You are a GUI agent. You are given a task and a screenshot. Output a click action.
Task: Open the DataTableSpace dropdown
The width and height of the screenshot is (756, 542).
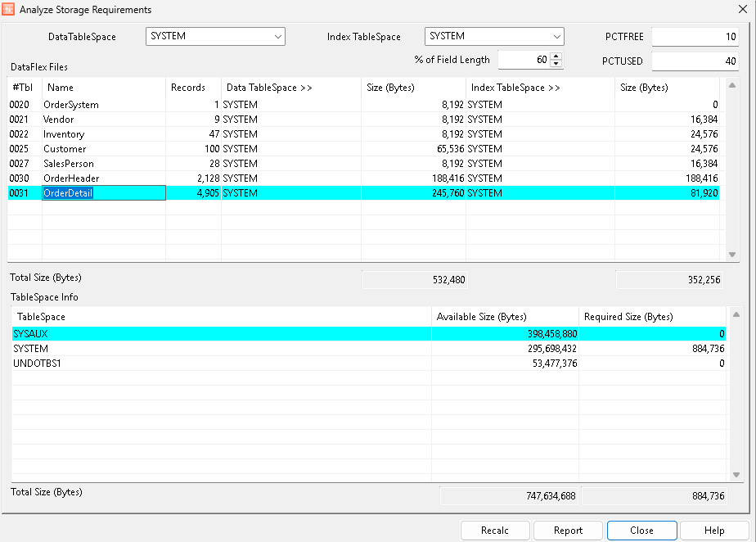tap(277, 37)
